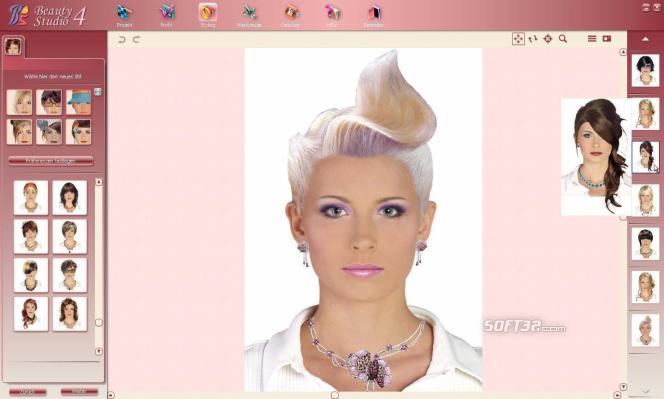Pick long wavy blonde thumbnail in right strip
The width and height of the screenshot is (664, 399).
tap(645, 114)
